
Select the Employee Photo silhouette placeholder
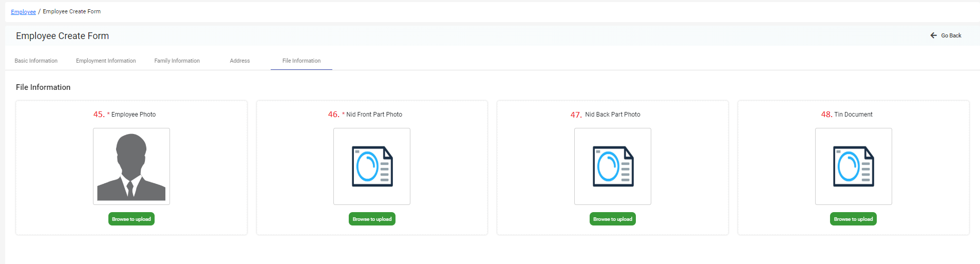(131, 166)
